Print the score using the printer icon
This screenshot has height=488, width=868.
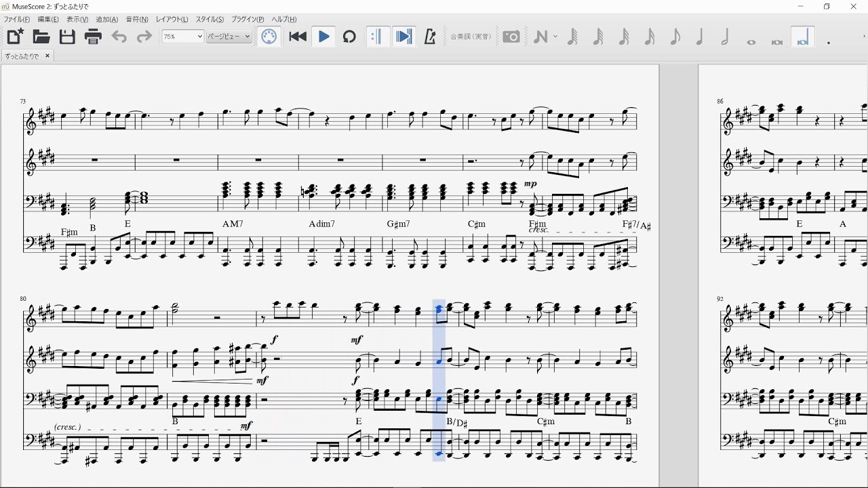(93, 37)
